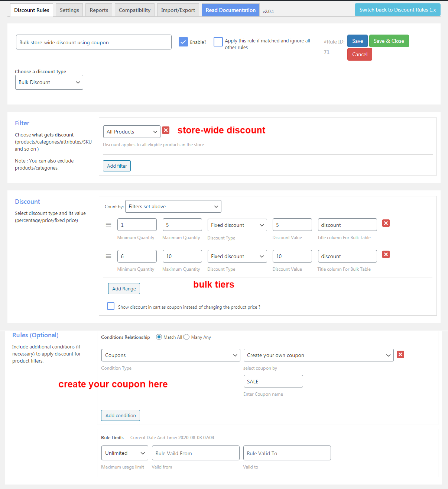This screenshot has height=489, width=448.
Task: Open the Import/Export tab
Action: [x=178, y=10]
